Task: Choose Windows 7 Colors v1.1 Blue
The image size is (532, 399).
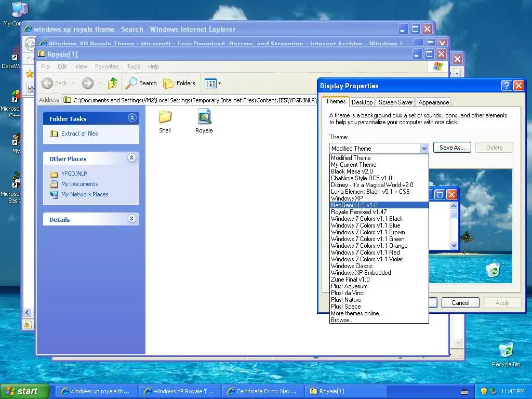Action: (379, 225)
